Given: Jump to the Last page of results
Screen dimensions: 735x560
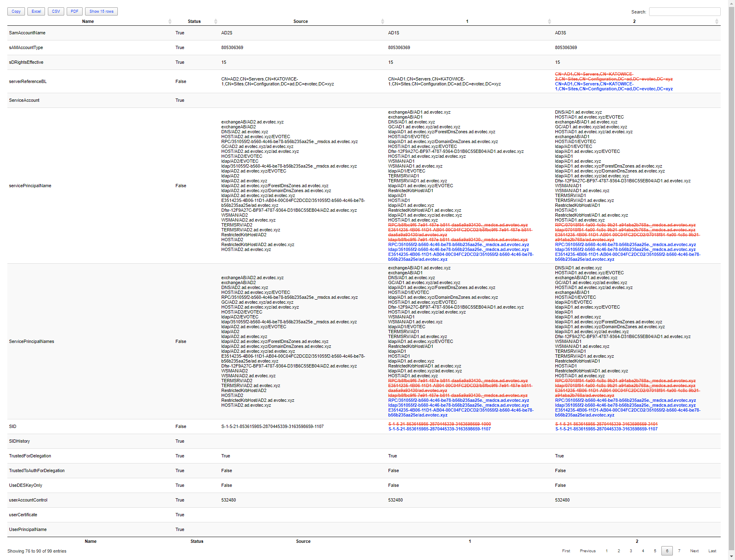Looking at the screenshot, I should click(712, 551).
